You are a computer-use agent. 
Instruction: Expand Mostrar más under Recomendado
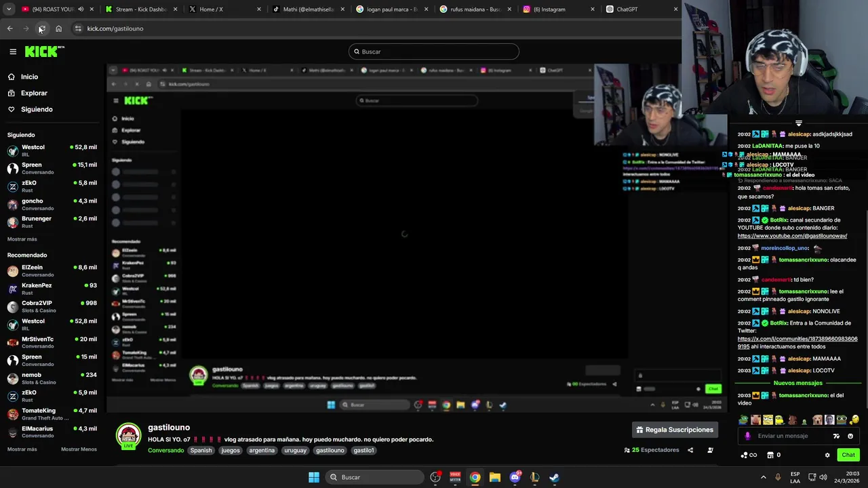(x=22, y=449)
